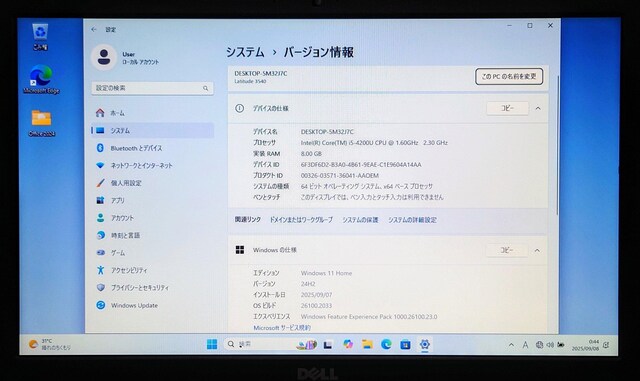Click the IME input mode A indicator
This screenshot has height=381, width=640.
[525, 345]
